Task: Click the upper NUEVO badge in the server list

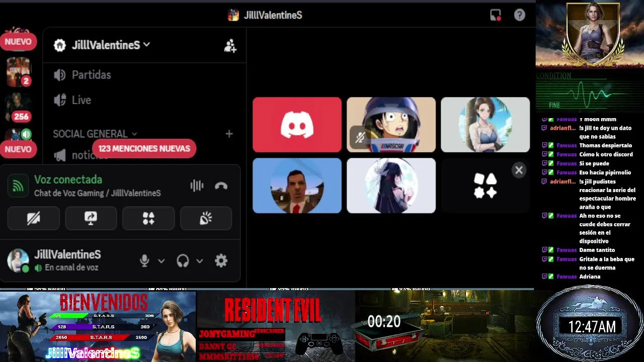Action: (18, 42)
